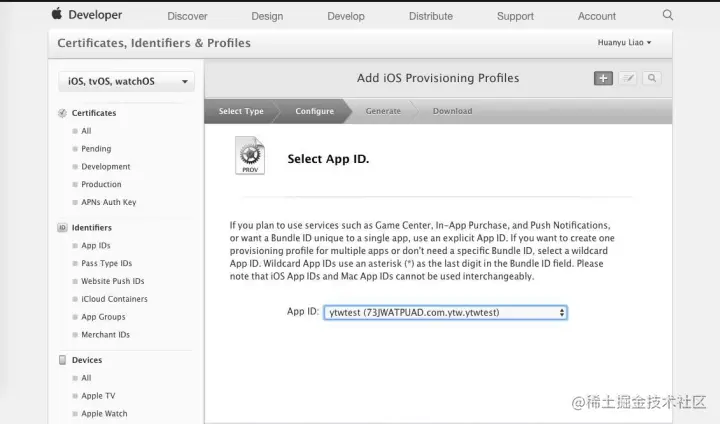This screenshot has width=720, height=424.
Task: Open the iOS, tvOS, watchOS platform dropdown
Action: [126, 82]
